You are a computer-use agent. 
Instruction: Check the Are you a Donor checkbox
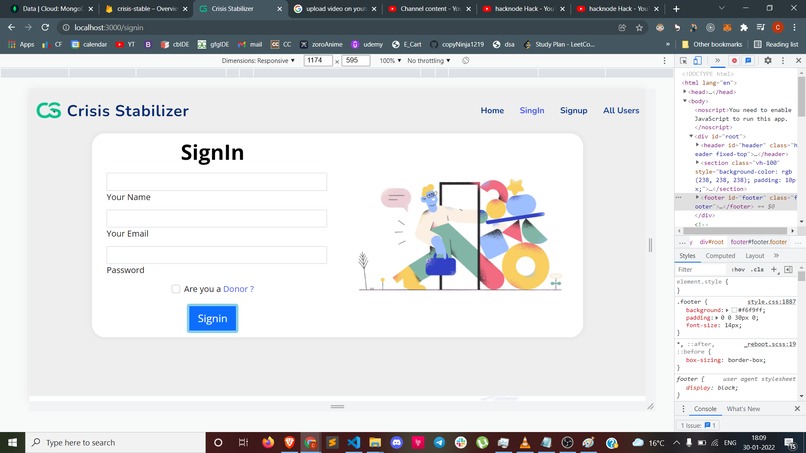176,289
